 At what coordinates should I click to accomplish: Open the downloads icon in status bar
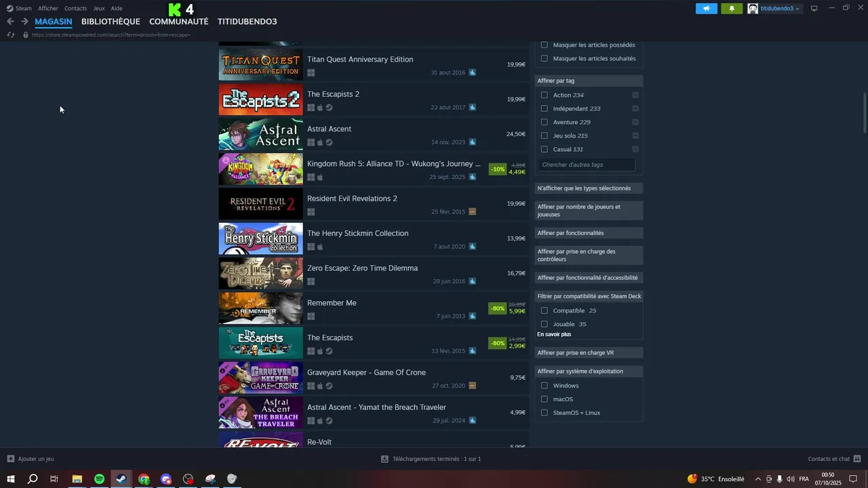click(x=384, y=459)
